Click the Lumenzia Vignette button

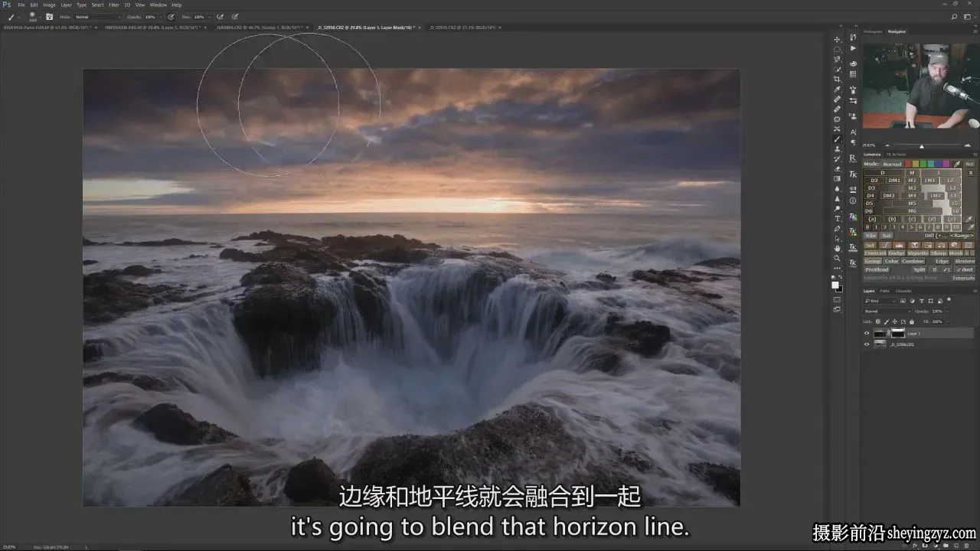[917, 253]
